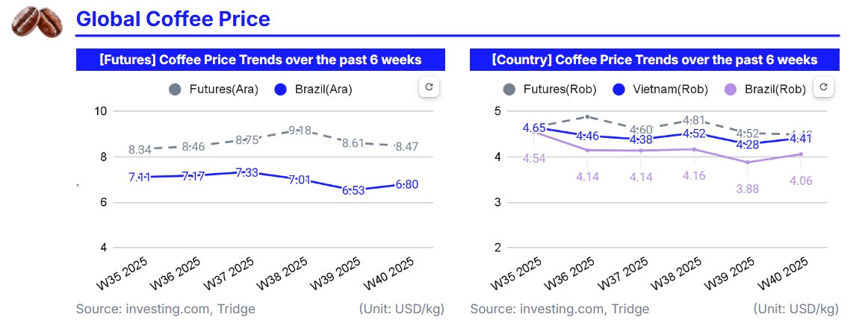
Task: Toggle Futures(Rob) legend series
Action: pyautogui.click(x=550, y=90)
